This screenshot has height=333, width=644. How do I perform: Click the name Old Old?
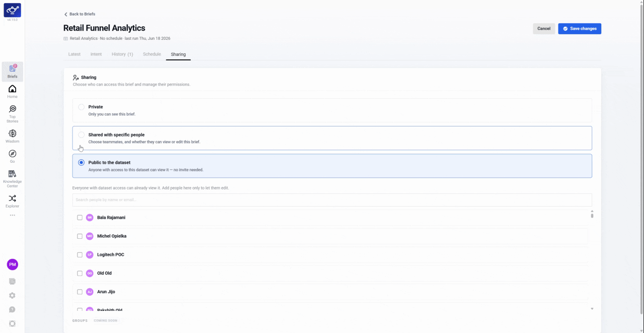104,273
